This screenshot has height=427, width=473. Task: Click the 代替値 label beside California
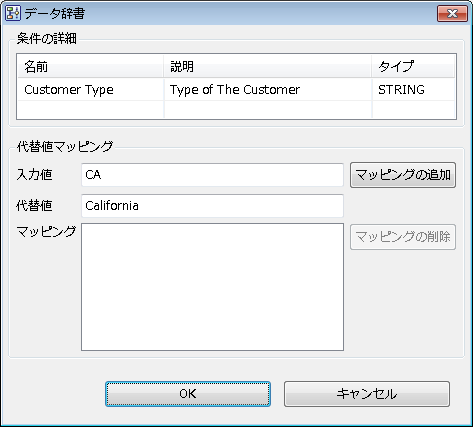click(34, 205)
